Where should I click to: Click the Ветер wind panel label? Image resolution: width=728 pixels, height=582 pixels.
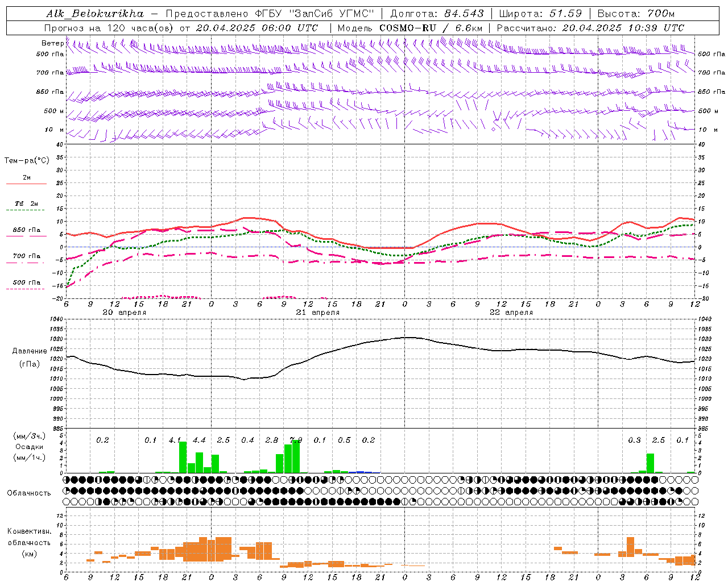click(x=52, y=43)
